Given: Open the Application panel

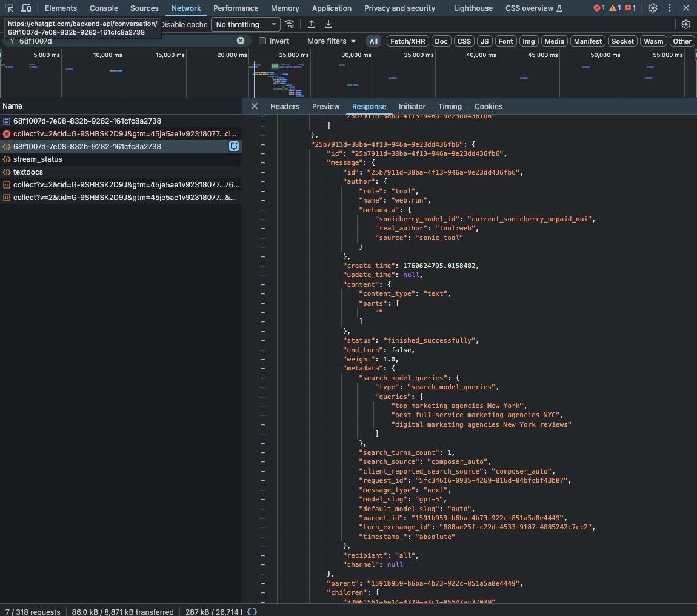Looking at the screenshot, I should (332, 8).
